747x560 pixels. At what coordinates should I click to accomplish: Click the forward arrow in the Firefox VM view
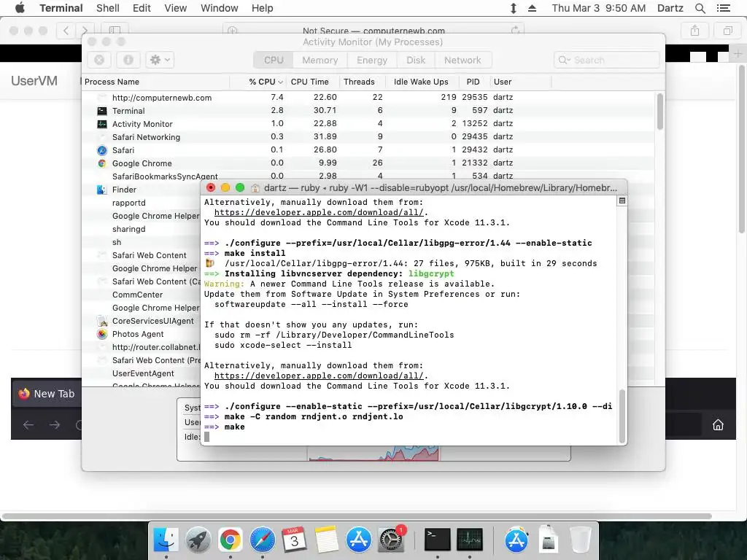(54, 425)
